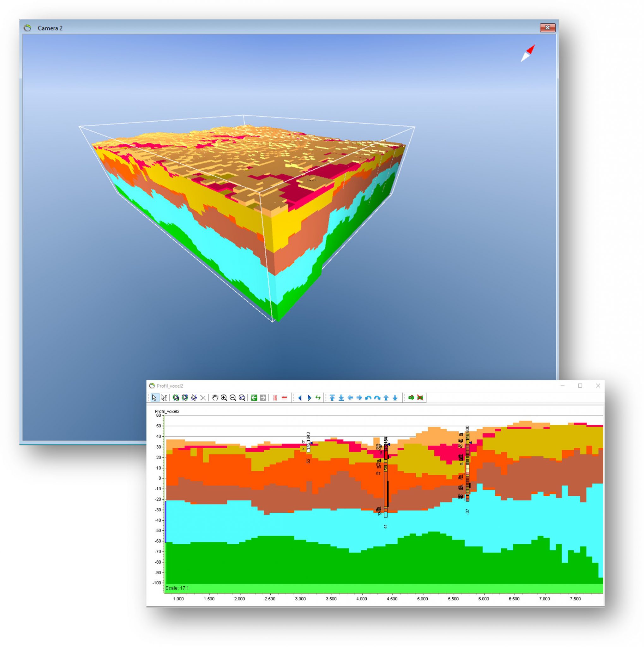Step to the next section with blue triangle
Screen dimensions: 644x647
(310, 398)
